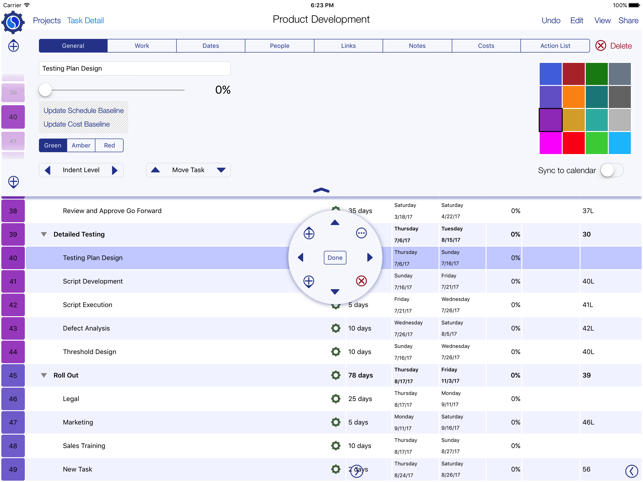The image size is (643, 482).
Task: Click the radial menu more options (ellipsis) icon
Action: tap(361, 233)
